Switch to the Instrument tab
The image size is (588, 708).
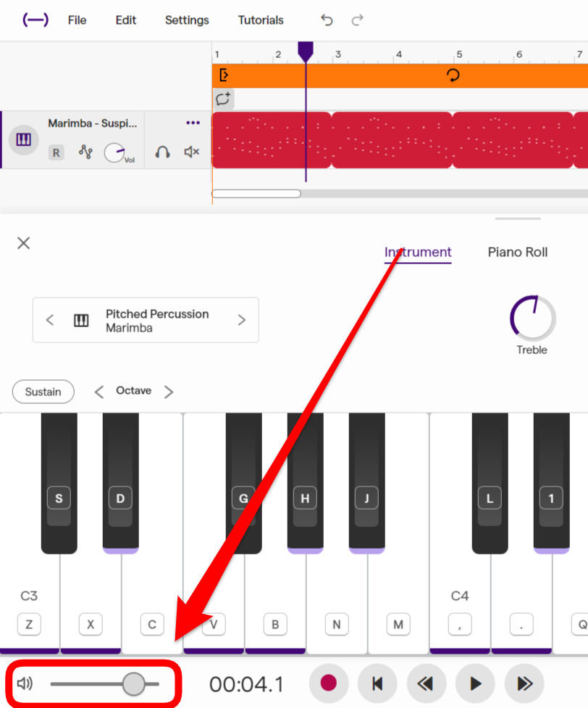(x=418, y=252)
